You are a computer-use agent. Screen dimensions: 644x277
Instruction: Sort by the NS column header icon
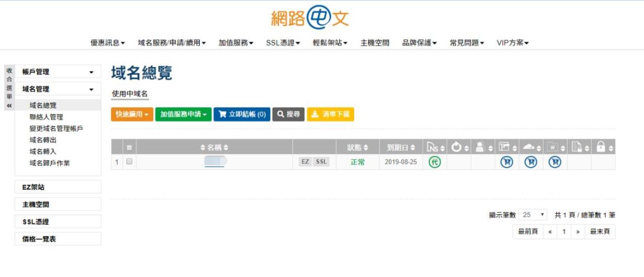(x=432, y=147)
